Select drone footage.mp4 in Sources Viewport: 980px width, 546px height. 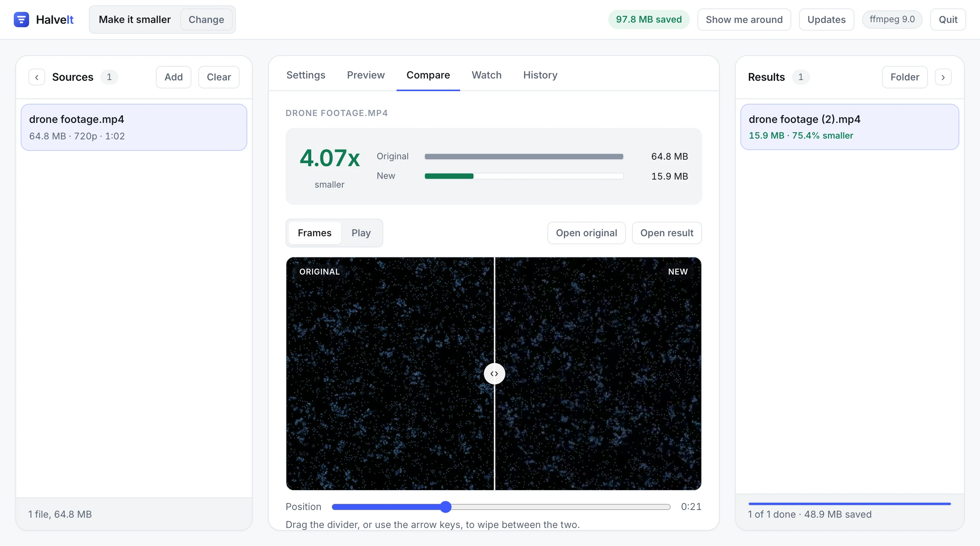point(134,127)
